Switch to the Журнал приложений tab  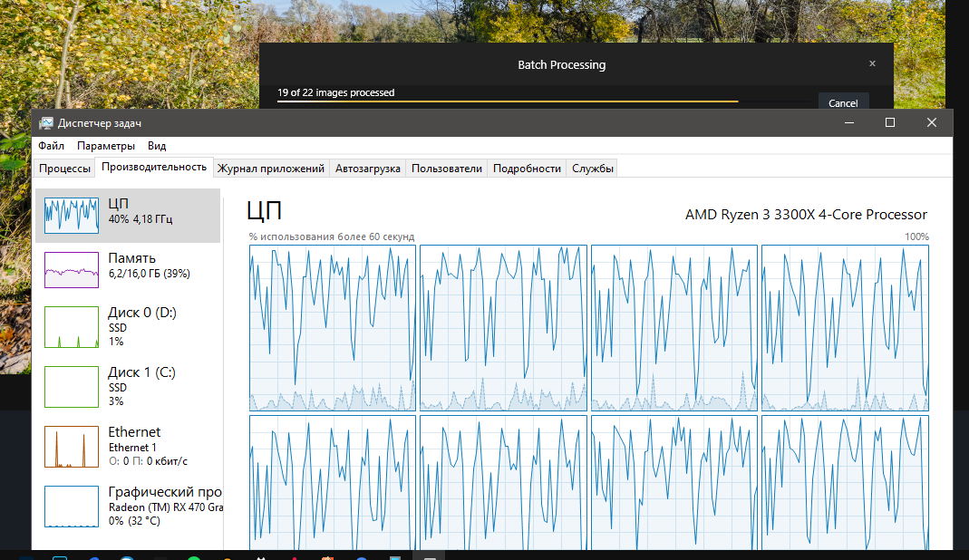(x=270, y=169)
